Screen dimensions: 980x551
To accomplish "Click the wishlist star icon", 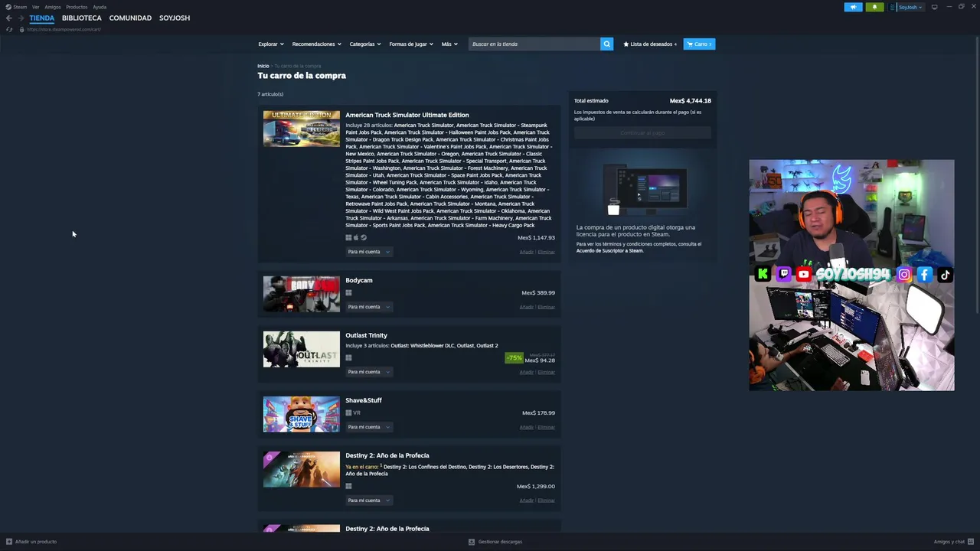I will pyautogui.click(x=626, y=44).
